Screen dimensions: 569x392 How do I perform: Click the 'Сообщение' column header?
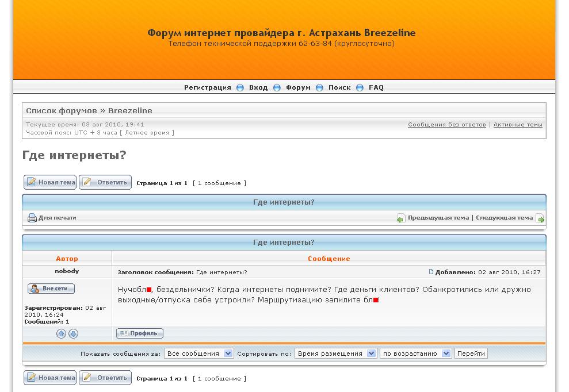329,259
